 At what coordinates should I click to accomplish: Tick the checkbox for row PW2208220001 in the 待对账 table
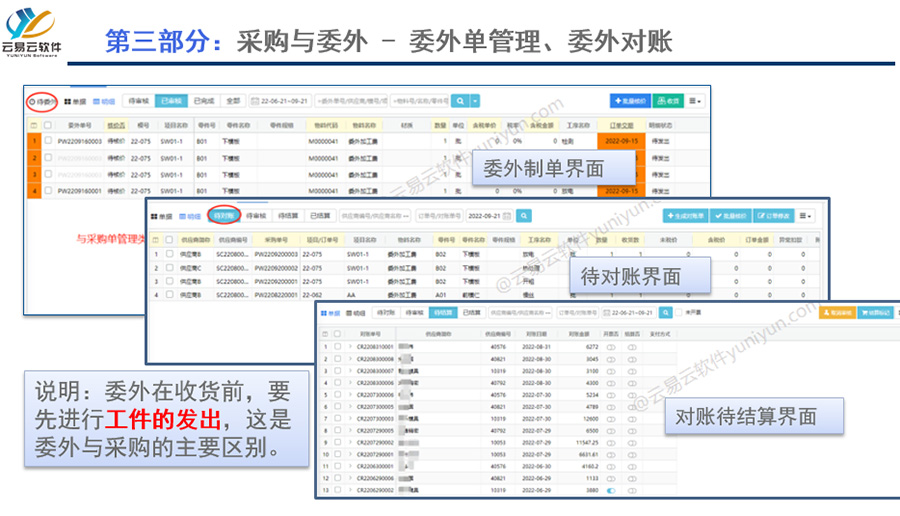(x=169, y=294)
